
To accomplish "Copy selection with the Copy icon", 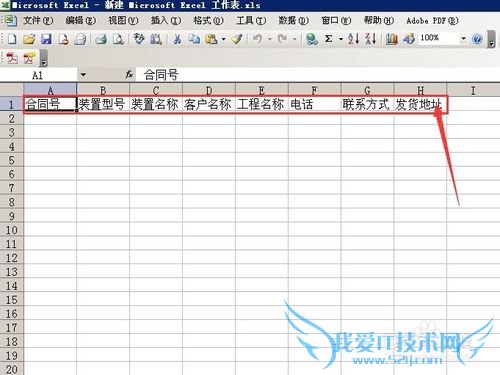I will 194,39.
